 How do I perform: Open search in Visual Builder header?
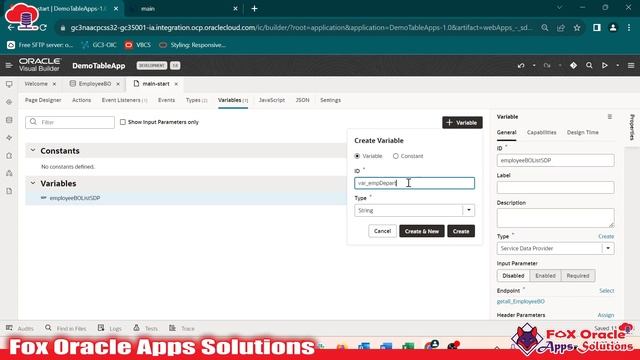pos(589,65)
